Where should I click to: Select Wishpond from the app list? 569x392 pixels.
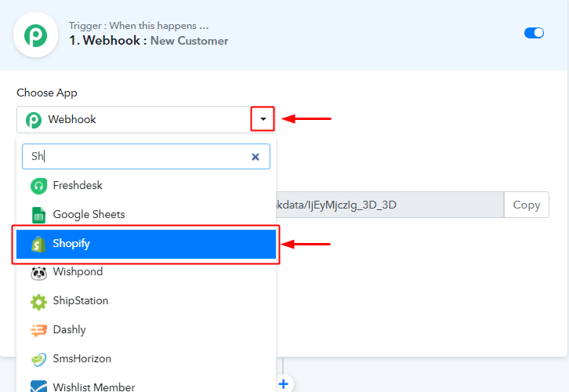point(146,272)
